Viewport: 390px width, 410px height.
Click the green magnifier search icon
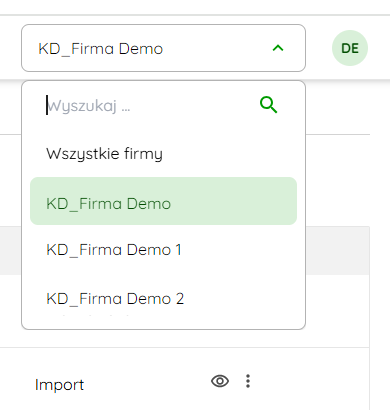click(268, 105)
